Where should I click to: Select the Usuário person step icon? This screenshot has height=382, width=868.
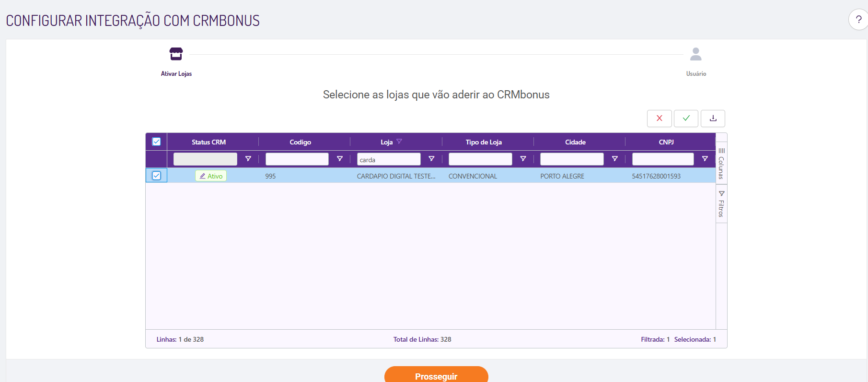(x=696, y=54)
